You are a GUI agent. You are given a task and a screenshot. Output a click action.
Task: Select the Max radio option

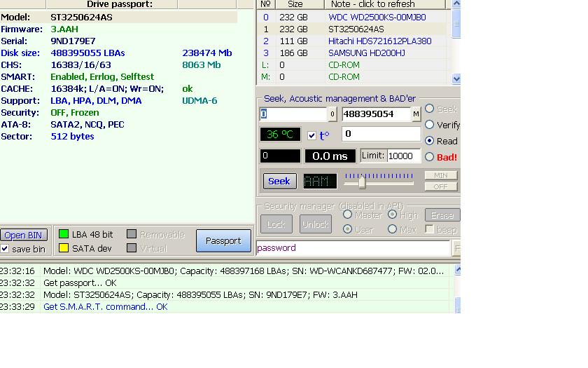coord(392,229)
